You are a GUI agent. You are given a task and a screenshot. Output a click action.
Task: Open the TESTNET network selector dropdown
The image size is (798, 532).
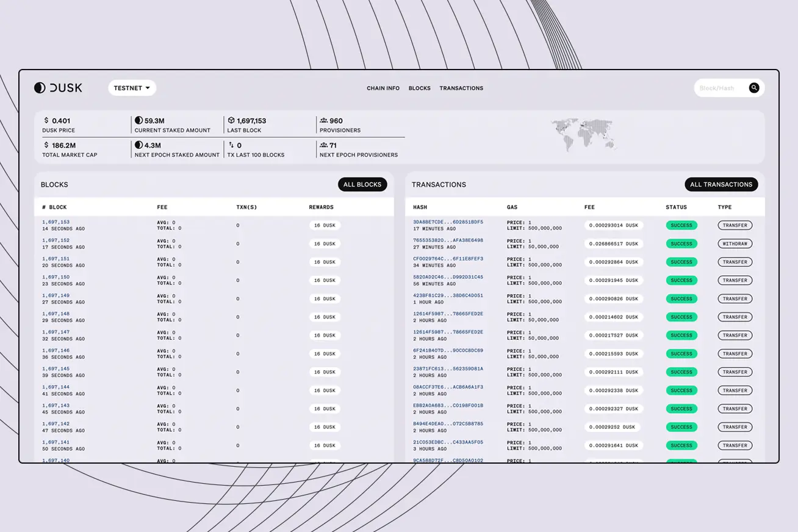131,87
